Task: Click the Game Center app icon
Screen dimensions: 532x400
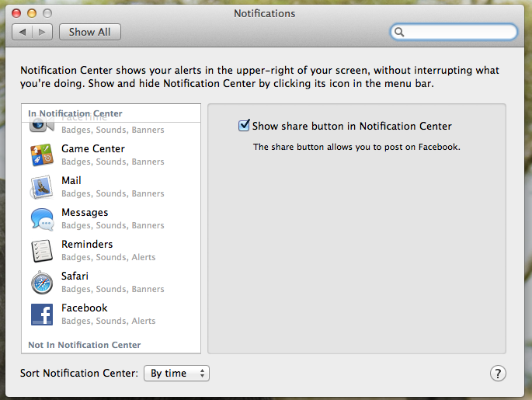Action: 42,155
